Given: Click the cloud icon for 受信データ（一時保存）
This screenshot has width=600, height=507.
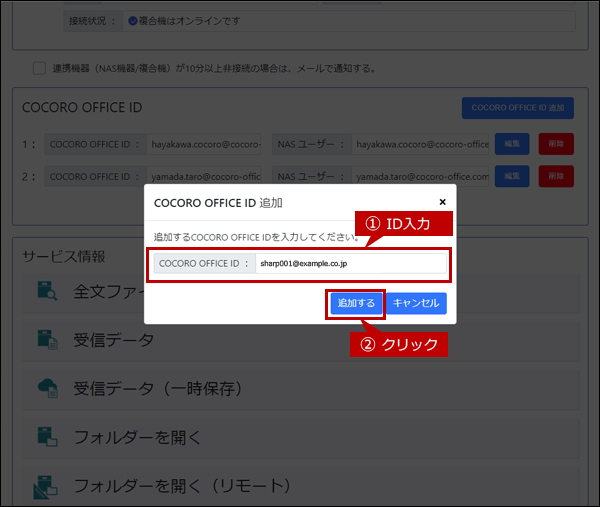Looking at the screenshot, I should click(48, 388).
